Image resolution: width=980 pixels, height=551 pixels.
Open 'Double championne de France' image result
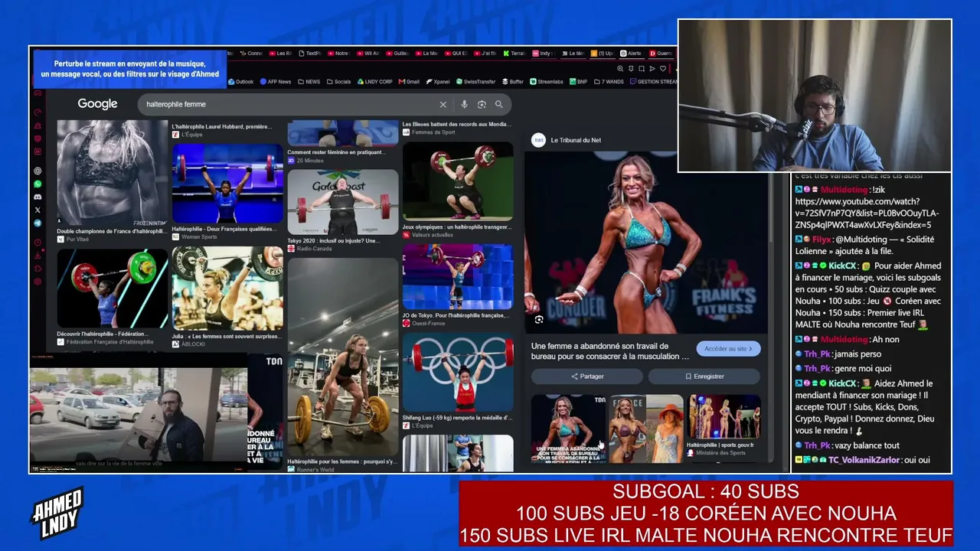[113, 173]
